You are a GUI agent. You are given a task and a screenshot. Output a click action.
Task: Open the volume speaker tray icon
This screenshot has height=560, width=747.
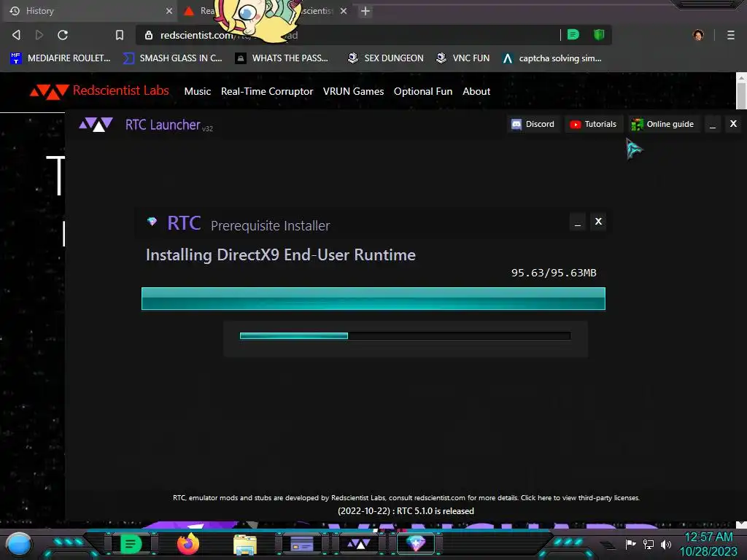coord(666,544)
